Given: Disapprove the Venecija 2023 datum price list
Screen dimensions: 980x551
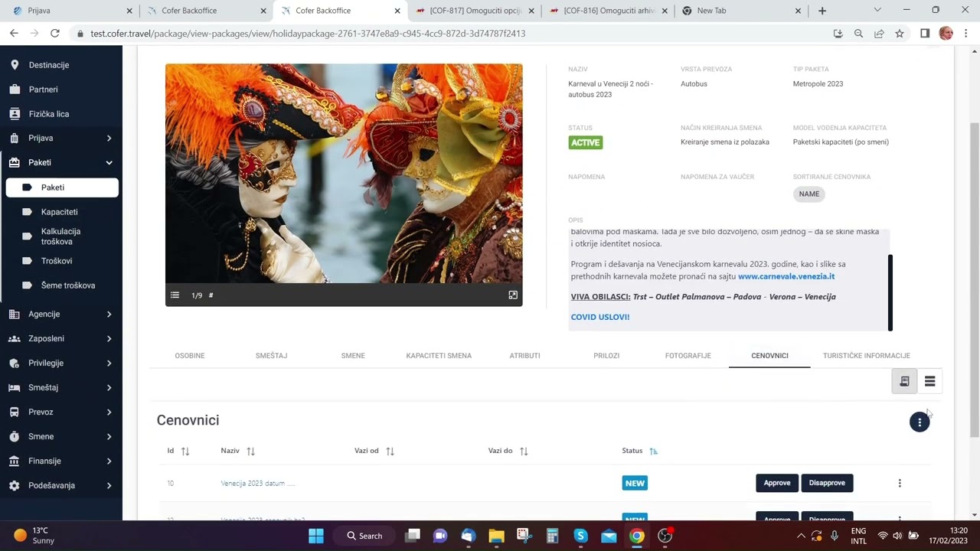Looking at the screenshot, I should point(827,483).
